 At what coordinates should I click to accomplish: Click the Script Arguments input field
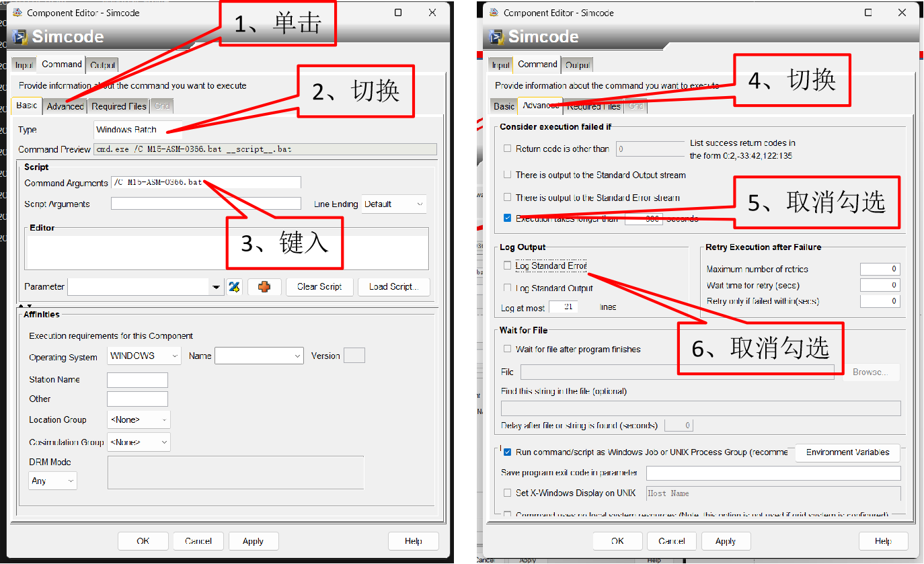tap(206, 204)
